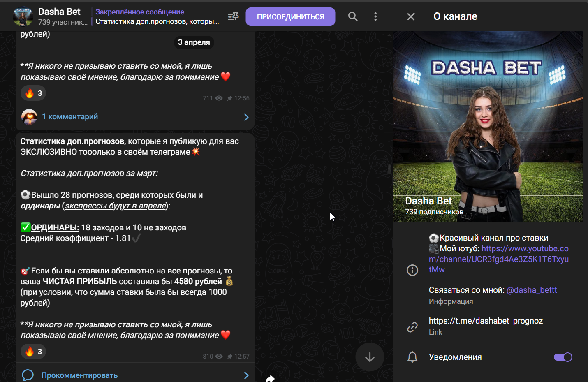This screenshot has height=382, width=588.
Task: Click the bell notifications icon
Action: click(x=412, y=357)
